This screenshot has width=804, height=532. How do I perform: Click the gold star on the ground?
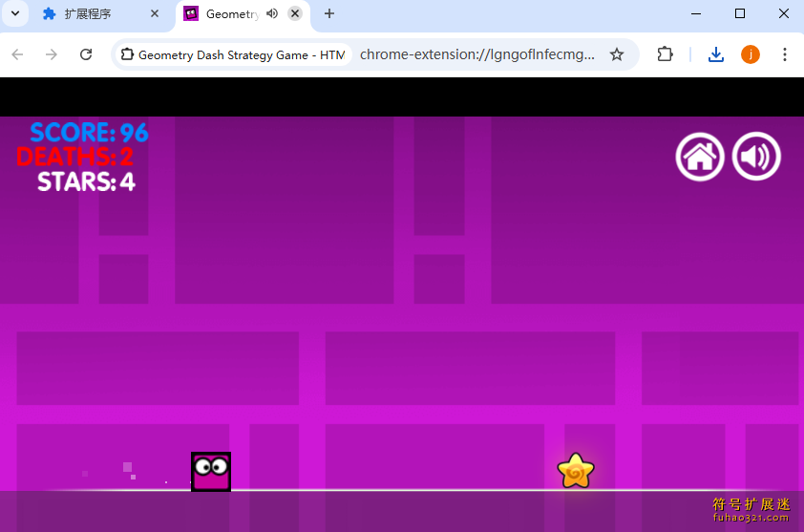point(576,471)
